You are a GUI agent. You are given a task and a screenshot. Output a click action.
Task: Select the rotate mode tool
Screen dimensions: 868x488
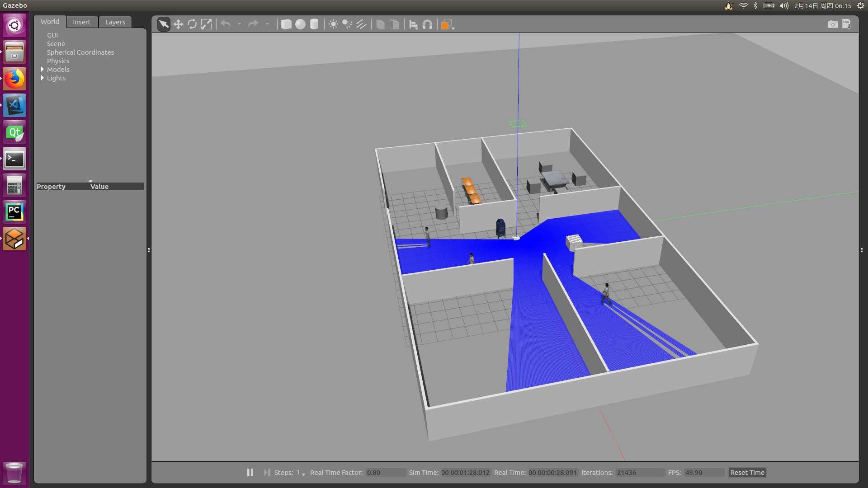[x=192, y=24]
